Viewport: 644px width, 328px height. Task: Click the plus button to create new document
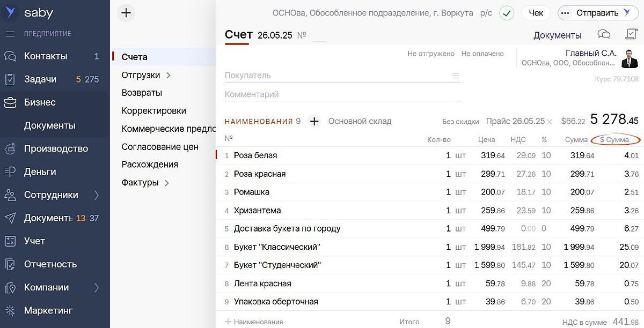pyautogui.click(x=126, y=13)
